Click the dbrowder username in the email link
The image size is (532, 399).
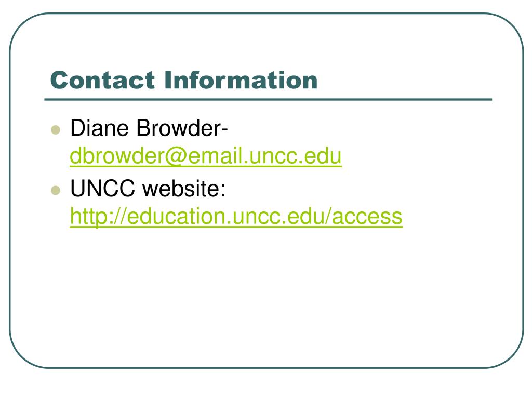117,156
